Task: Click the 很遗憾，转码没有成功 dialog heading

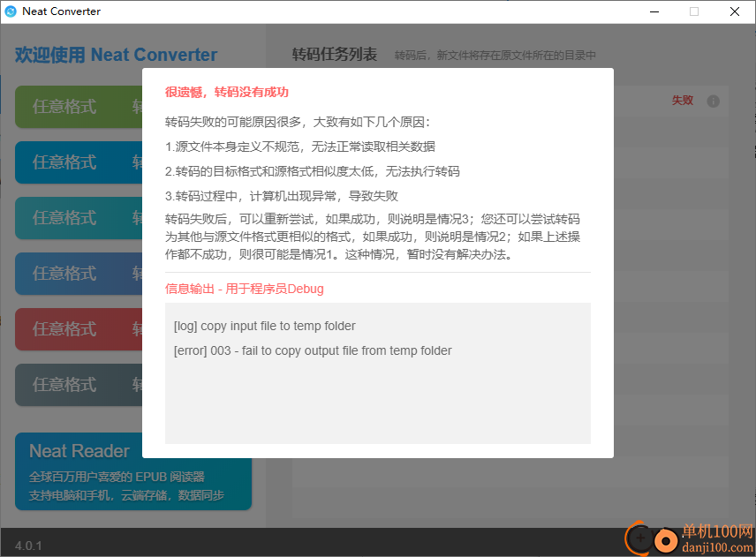Action: coord(227,92)
